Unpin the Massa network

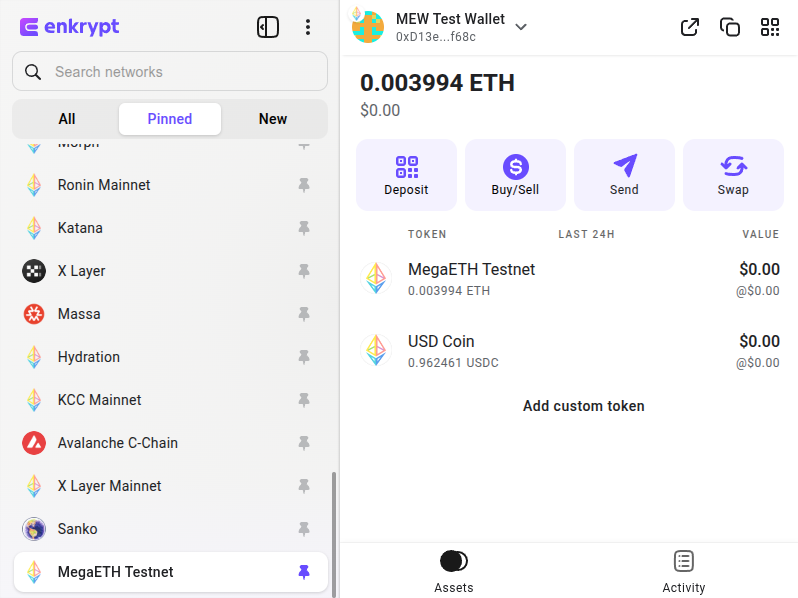[x=304, y=314]
